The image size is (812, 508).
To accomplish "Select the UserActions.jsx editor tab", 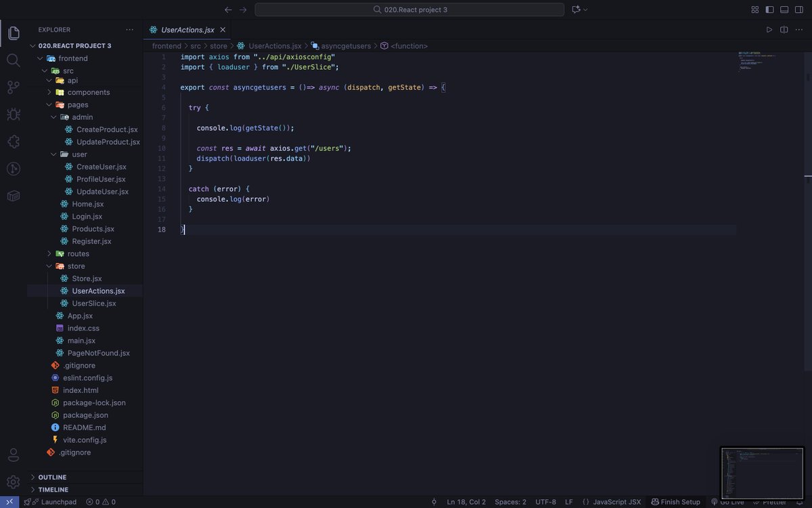I will (x=188, y=30).
